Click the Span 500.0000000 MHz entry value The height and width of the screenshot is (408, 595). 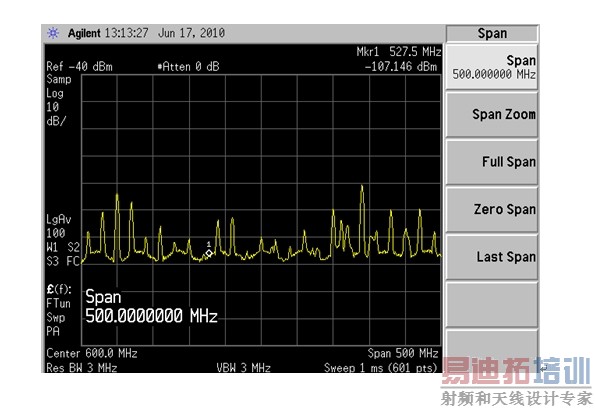151,316
